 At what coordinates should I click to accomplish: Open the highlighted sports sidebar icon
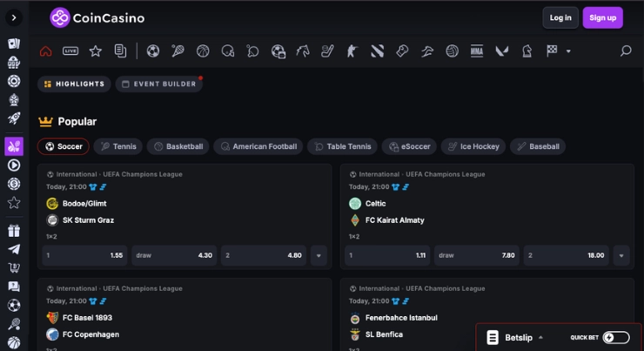(14, 146)
